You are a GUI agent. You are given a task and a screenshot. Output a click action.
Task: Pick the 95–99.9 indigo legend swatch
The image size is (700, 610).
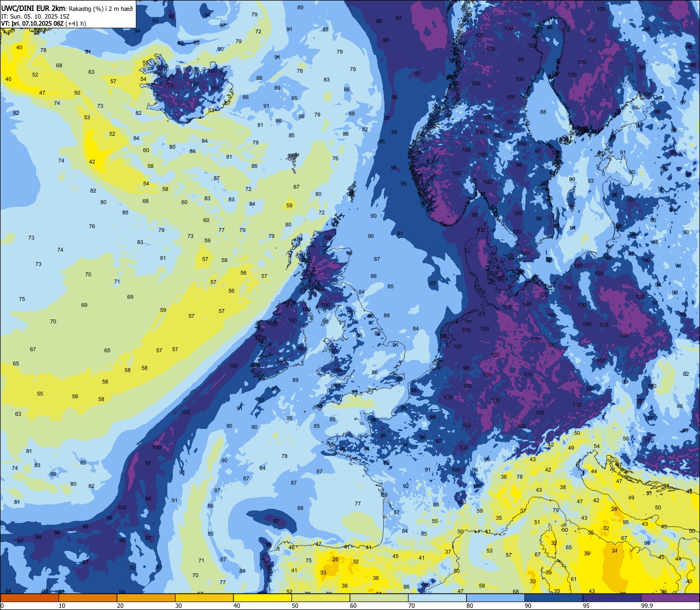click(x=612, y=598)
